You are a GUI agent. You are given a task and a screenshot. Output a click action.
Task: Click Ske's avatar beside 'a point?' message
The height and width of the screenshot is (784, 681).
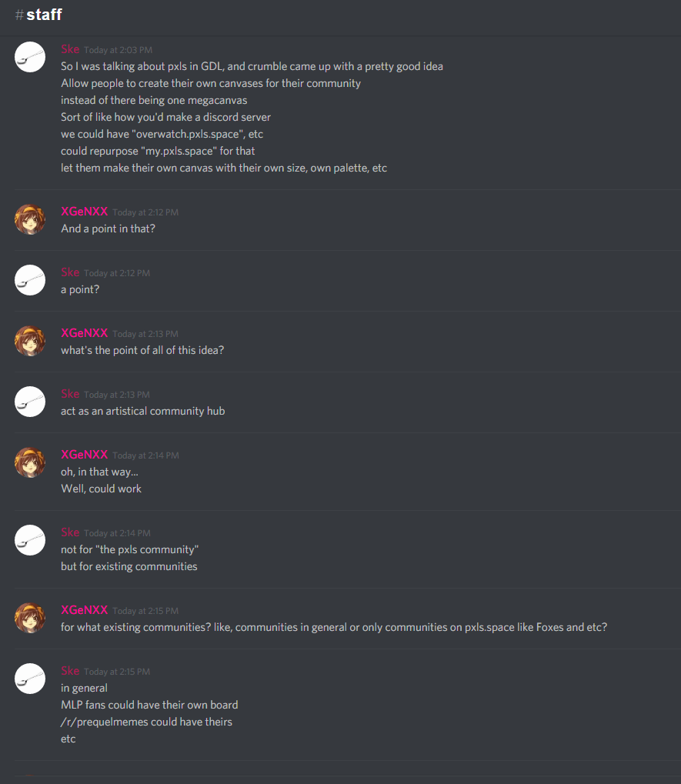[30, 280]
